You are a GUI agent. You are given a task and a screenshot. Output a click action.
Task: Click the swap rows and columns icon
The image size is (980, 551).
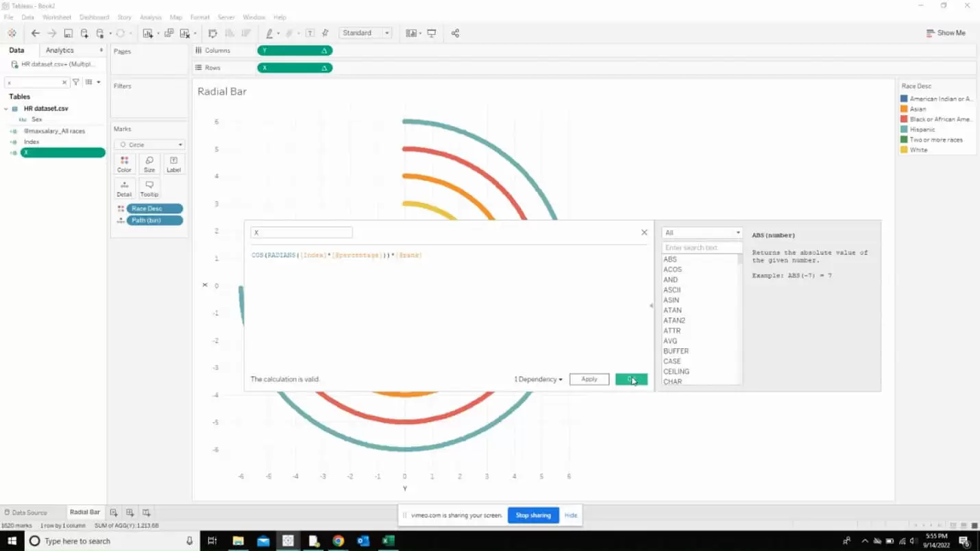[212, 33]
